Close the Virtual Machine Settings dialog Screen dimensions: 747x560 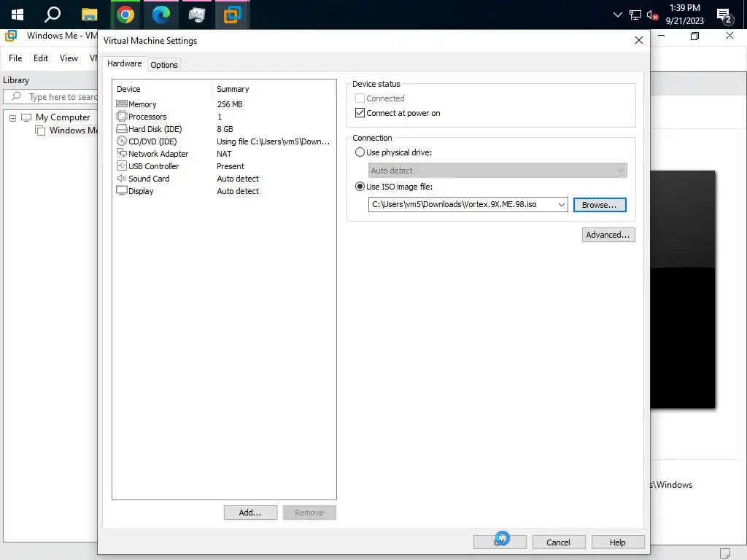pyautogui.click(x=639, y=41)
